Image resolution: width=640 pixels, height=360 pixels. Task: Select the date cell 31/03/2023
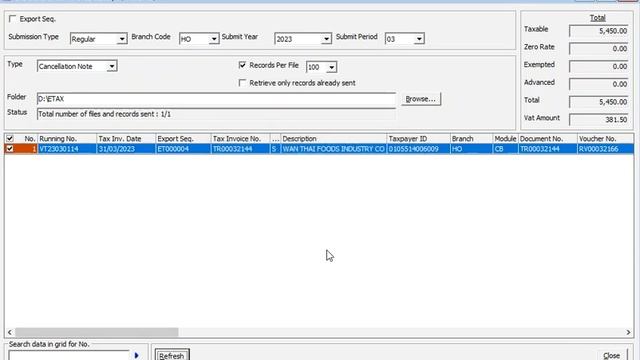[126, 149]
